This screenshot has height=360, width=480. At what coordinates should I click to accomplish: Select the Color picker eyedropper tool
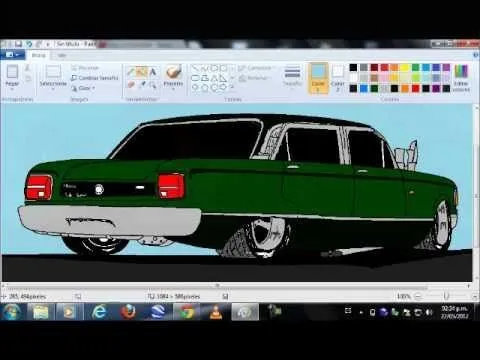(142, 85)
